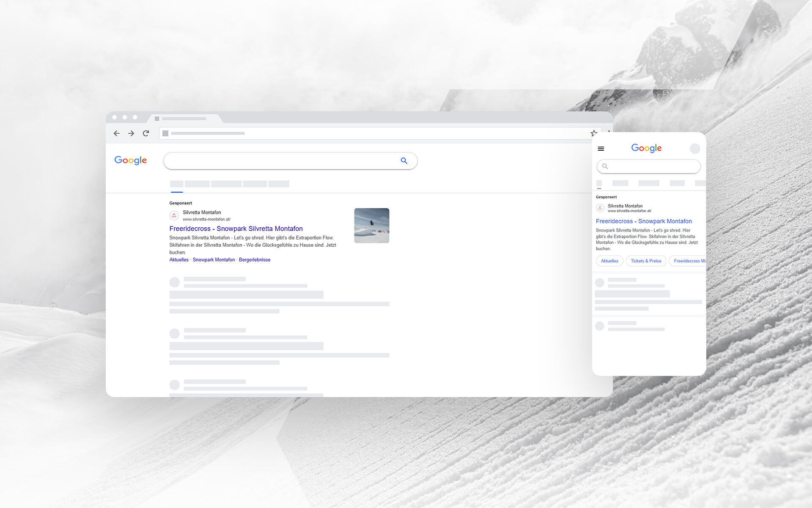Click the Snowpark Montafon sitelink
Image resolution: width=812 pixels, height=508 pixels.
214,260
